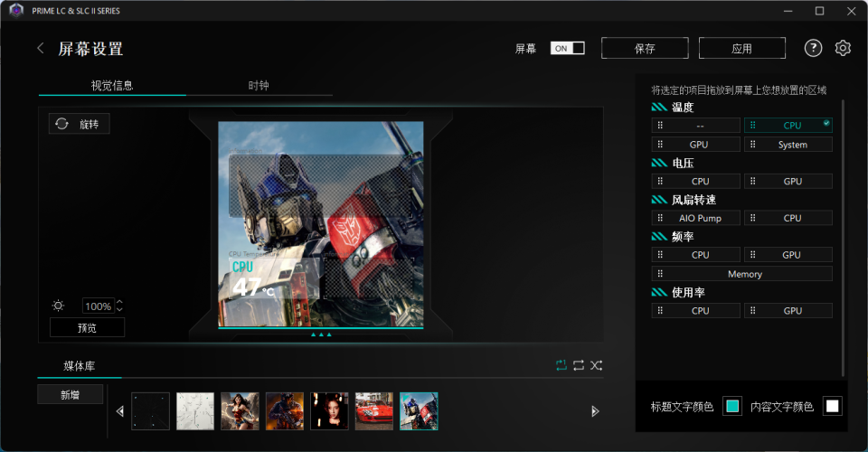Click the 新增 button
The width and height of the screenshot is (868, 452).
click(x=70, y=394)
